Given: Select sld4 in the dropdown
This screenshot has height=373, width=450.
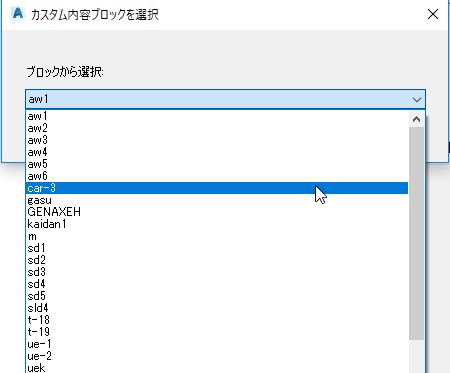Looking at the screenshot, I should (217, 308).
